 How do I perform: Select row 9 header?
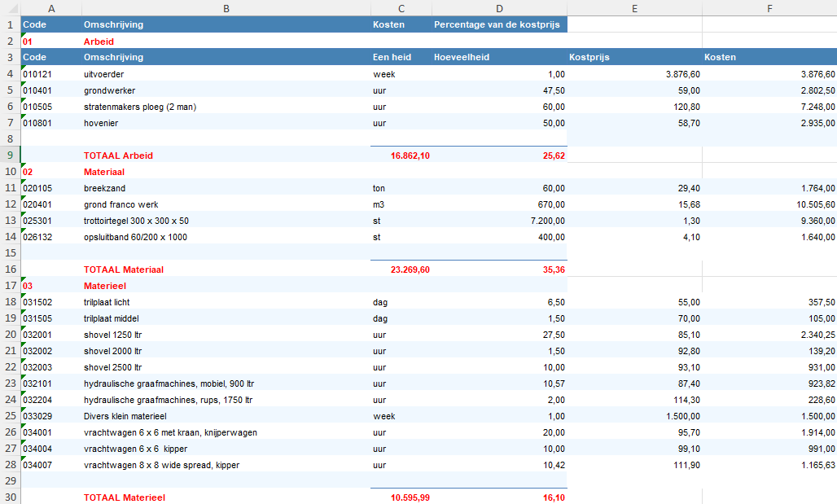(10, 156)
